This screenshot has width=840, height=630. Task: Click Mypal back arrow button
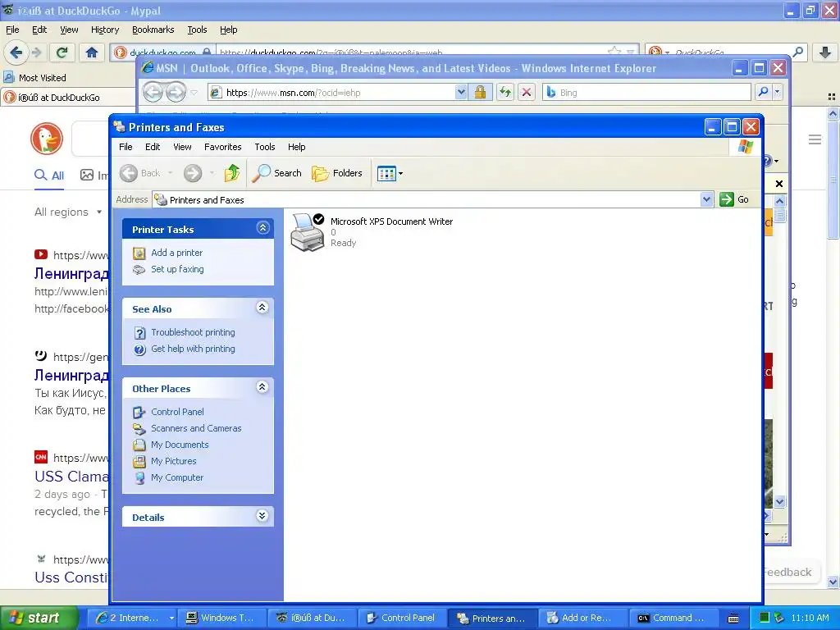(x=16, y=52)
